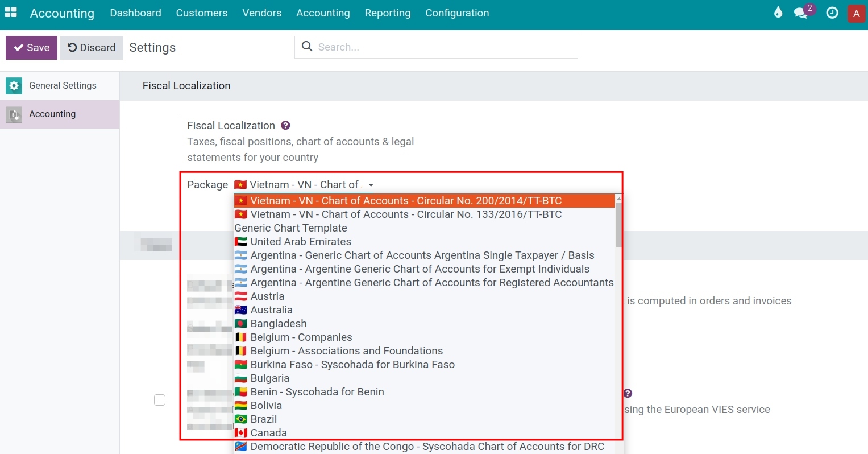
Task: Click the water drop icon in header
Action: [778, 13]
